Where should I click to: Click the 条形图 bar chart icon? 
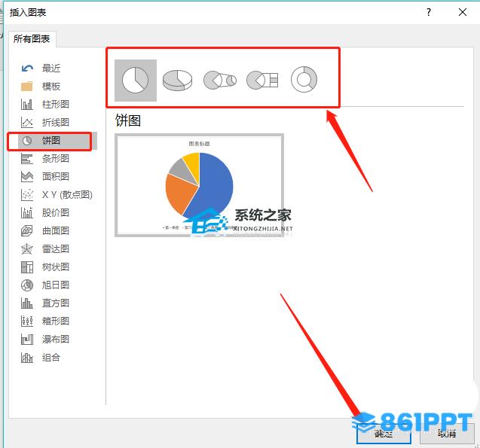click(x=27, y=159)
